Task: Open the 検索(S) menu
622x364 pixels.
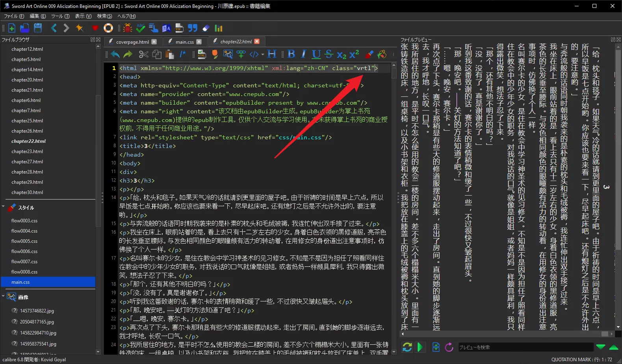Action: click(104, 16)
